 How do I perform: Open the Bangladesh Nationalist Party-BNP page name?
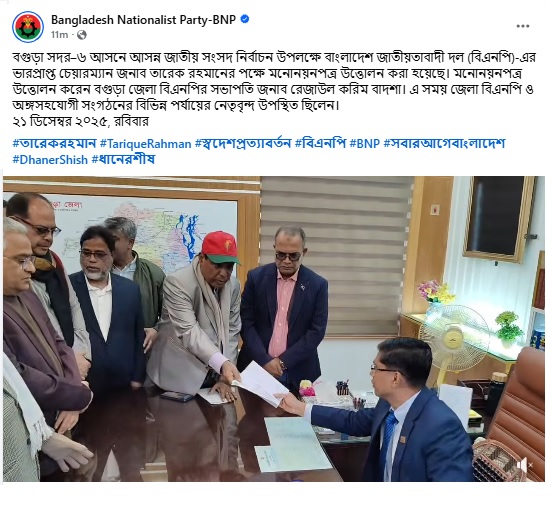tap(143, 20)
